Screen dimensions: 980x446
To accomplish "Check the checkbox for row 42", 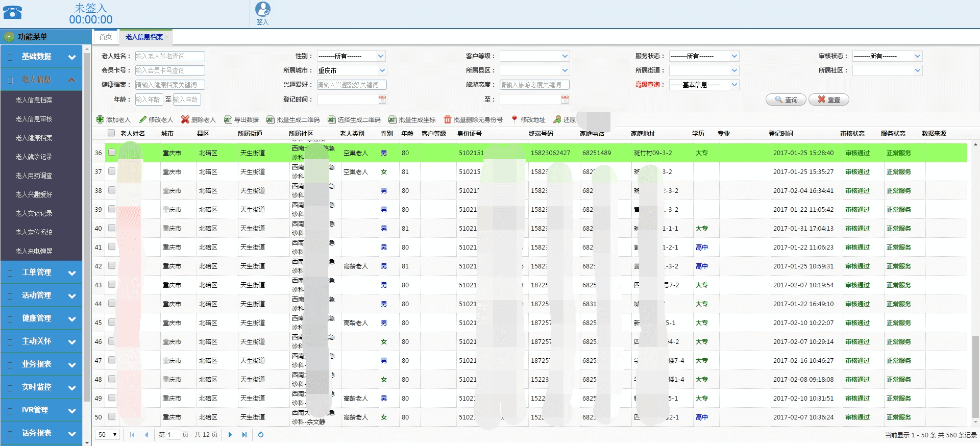I will 112,265.
